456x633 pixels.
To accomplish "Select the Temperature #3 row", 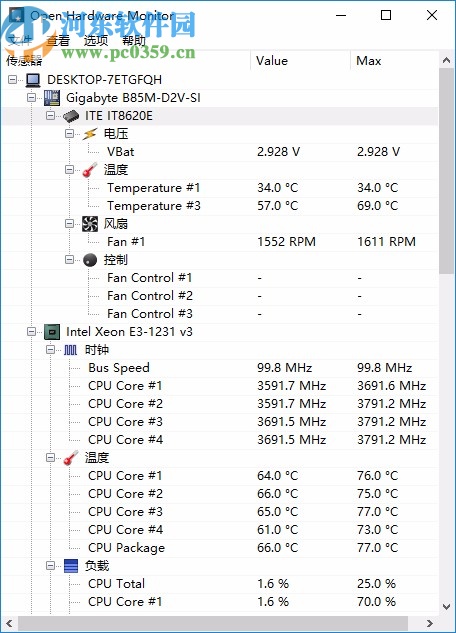I will point(220,206).
